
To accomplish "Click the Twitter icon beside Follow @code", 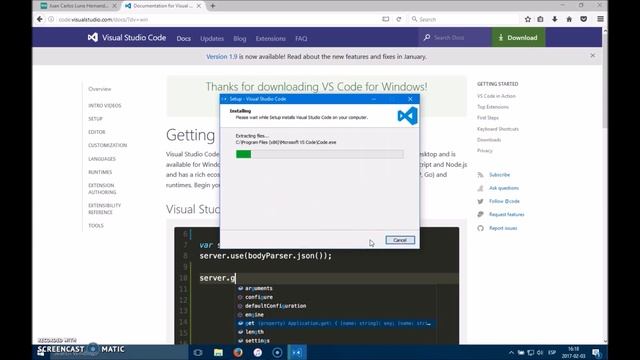I will point(480,201).
